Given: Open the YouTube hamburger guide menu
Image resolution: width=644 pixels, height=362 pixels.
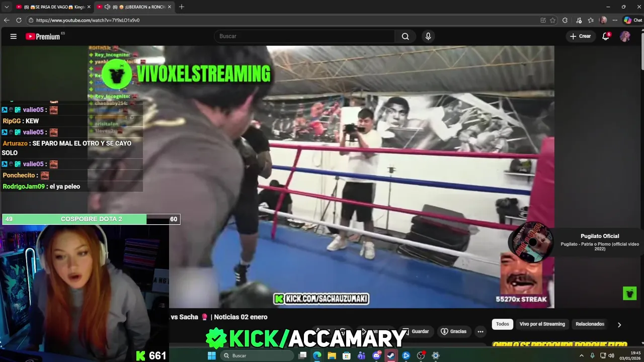Looking at the screenshot, I should pos(14,36).
